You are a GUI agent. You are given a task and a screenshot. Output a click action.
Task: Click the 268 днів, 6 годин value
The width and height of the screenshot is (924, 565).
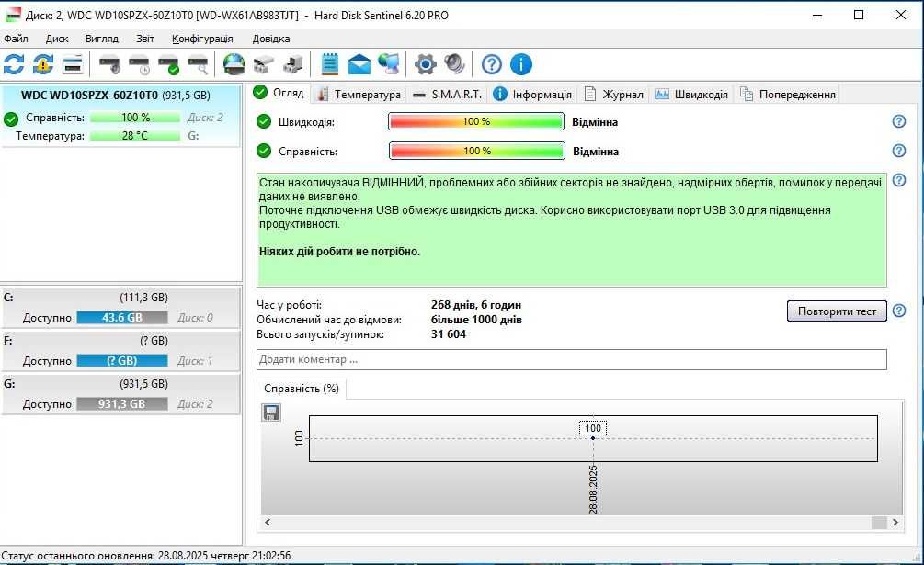pyautogui.click(x=476, y=305)
